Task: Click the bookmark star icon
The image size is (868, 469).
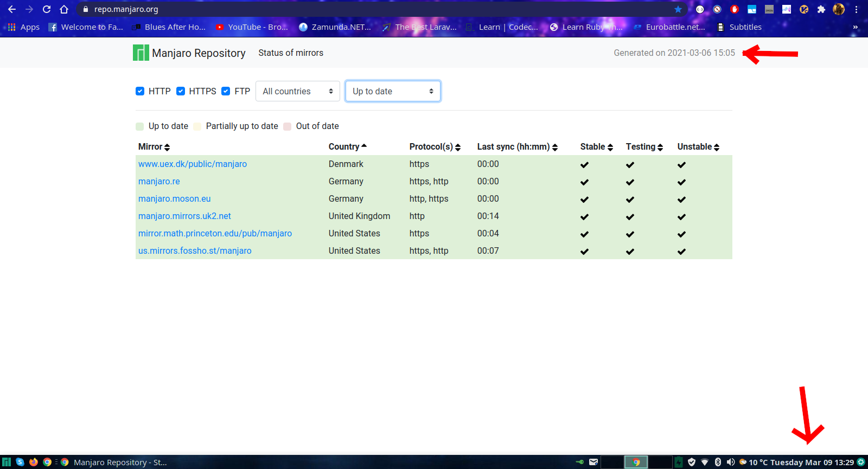Action: [x=678, y=9]
